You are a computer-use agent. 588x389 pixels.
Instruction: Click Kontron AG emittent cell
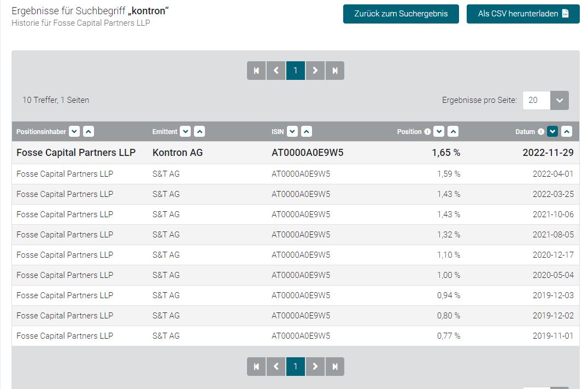(x=178, y=153)
